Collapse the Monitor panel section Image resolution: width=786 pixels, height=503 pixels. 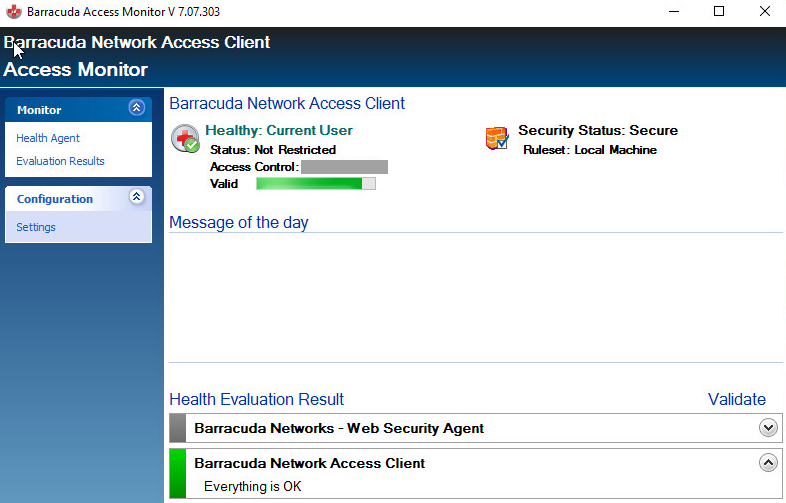click(136, 108)
